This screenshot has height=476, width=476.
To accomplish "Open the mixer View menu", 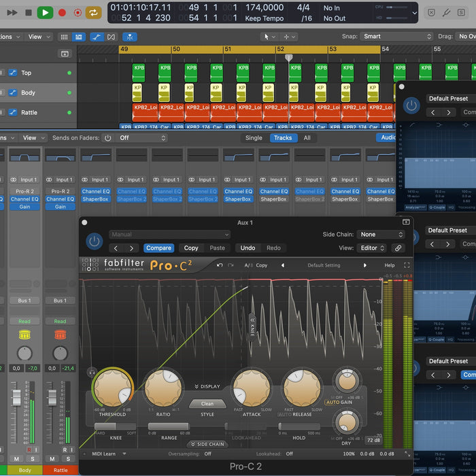I will coord(33,138).
